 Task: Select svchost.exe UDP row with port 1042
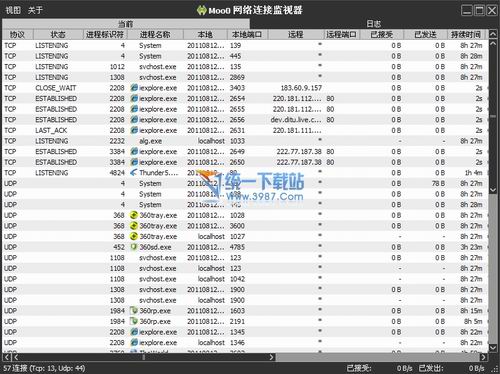pos(245,279)
